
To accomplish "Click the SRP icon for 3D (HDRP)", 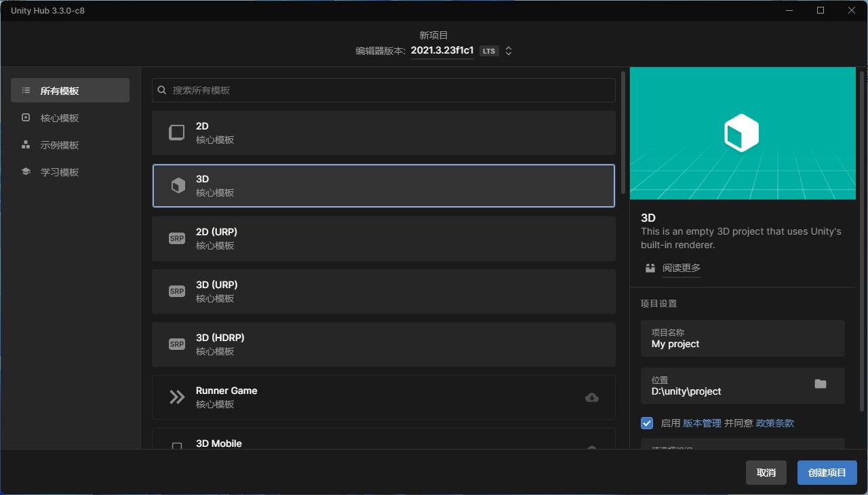I will [177, 344].
